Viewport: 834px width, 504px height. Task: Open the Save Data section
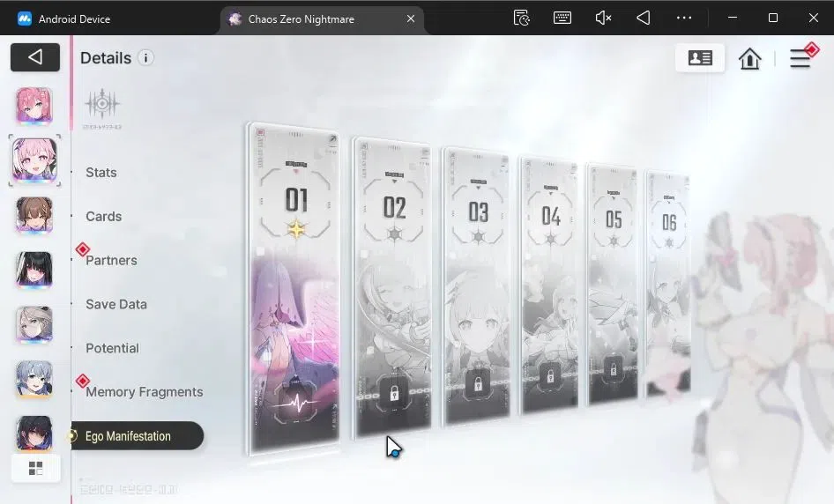(x=116, y=304)
